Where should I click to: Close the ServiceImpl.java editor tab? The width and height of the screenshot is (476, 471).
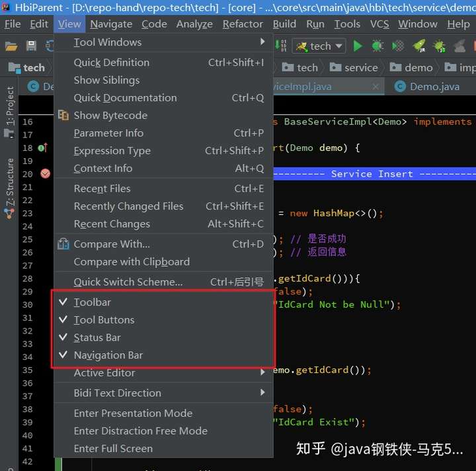pos(376,87)
